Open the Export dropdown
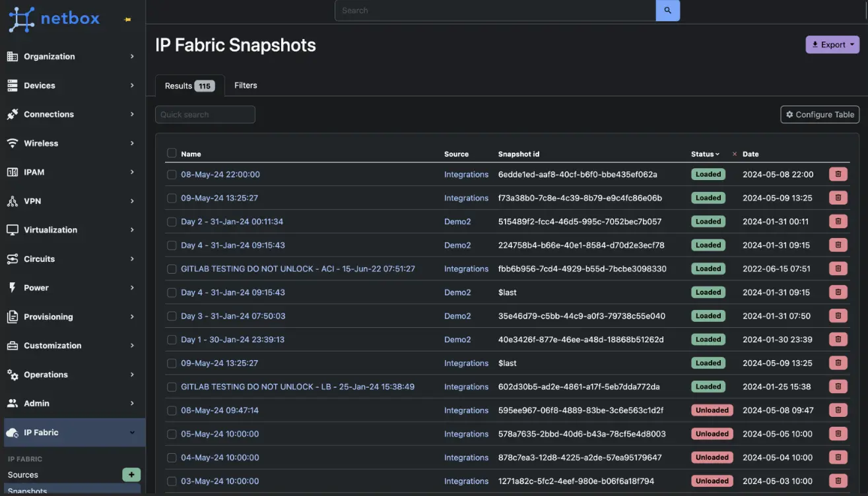 (832, 45)
